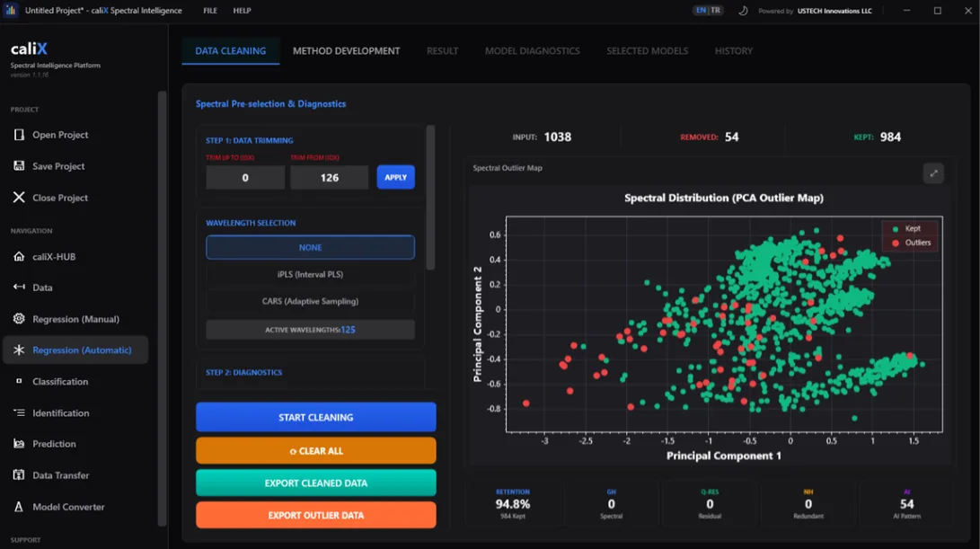Click the Save Project disk icon

(19, 165)
